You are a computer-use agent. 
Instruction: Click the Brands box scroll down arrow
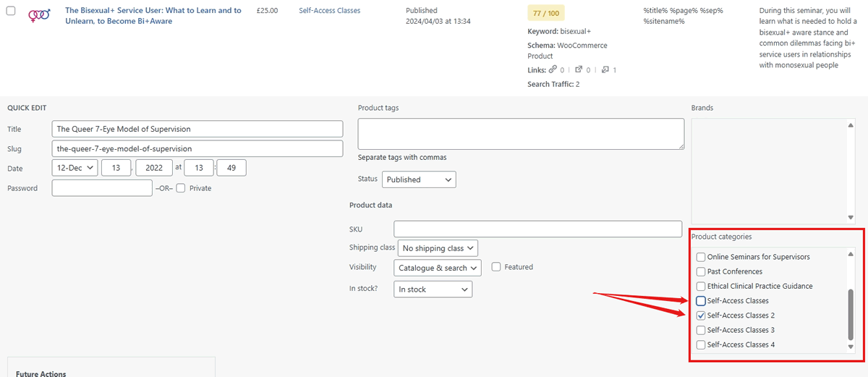850,218
